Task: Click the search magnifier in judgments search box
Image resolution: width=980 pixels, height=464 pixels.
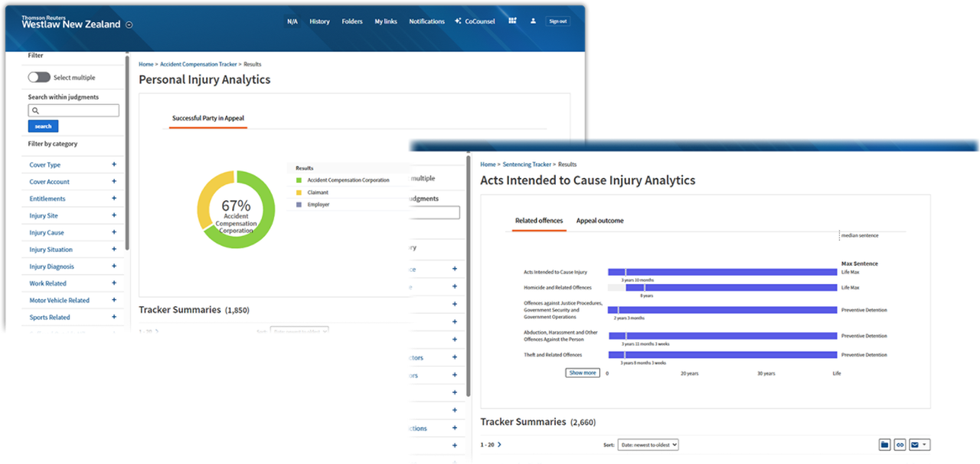Action: click(x=36, y=110)
